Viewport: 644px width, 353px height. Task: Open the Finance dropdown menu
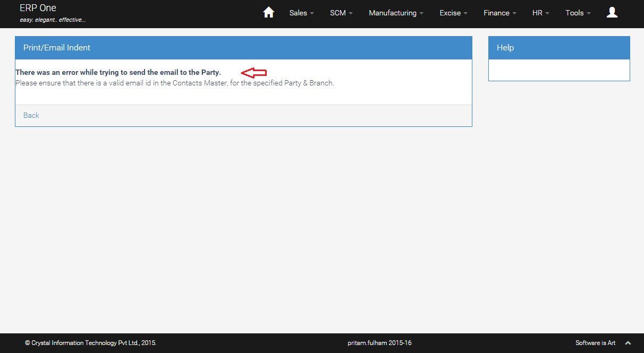tap(496, 13)
